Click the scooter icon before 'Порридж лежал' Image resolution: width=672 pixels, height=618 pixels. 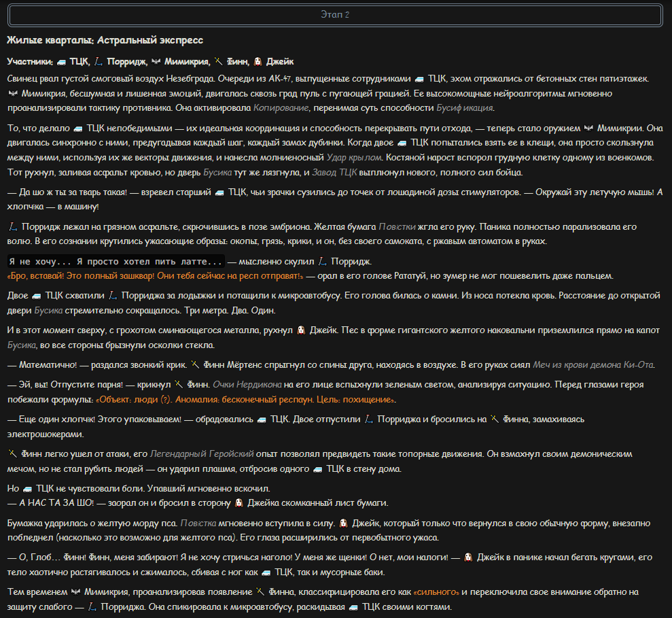(x=13, y=227)
